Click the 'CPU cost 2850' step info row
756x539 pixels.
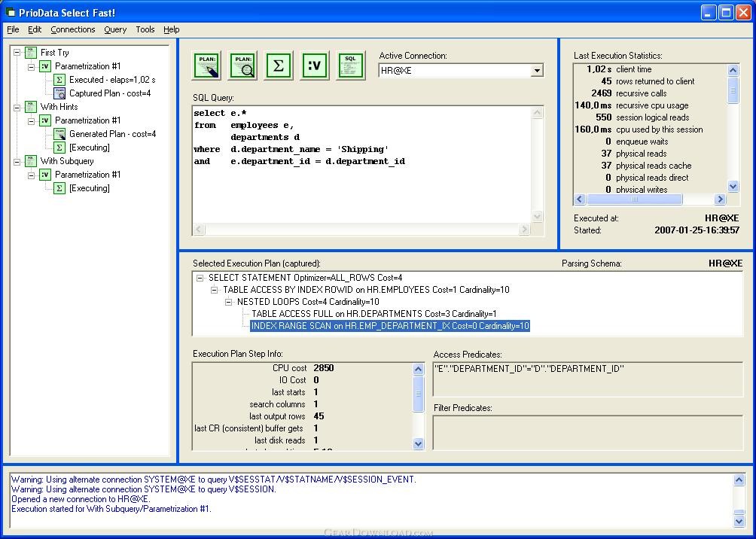303,368
